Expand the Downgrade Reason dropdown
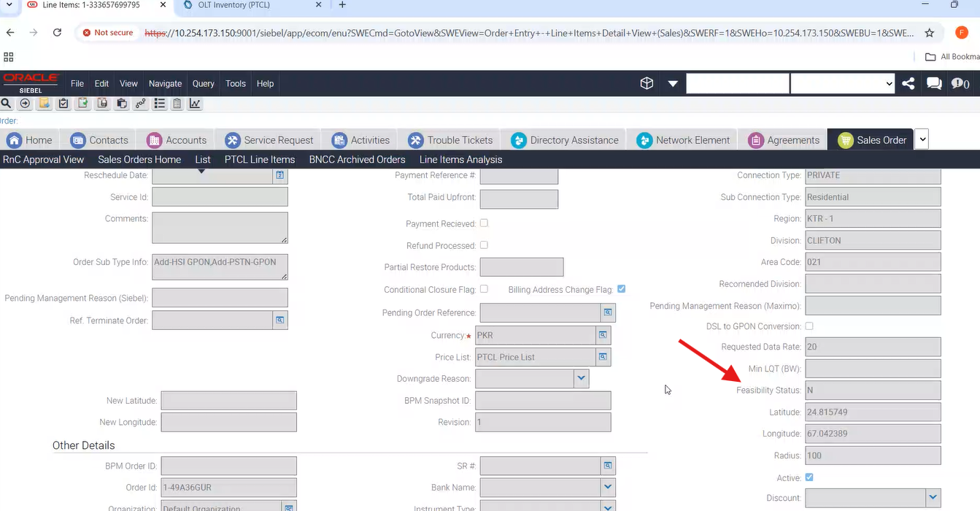 coord(581,378)
